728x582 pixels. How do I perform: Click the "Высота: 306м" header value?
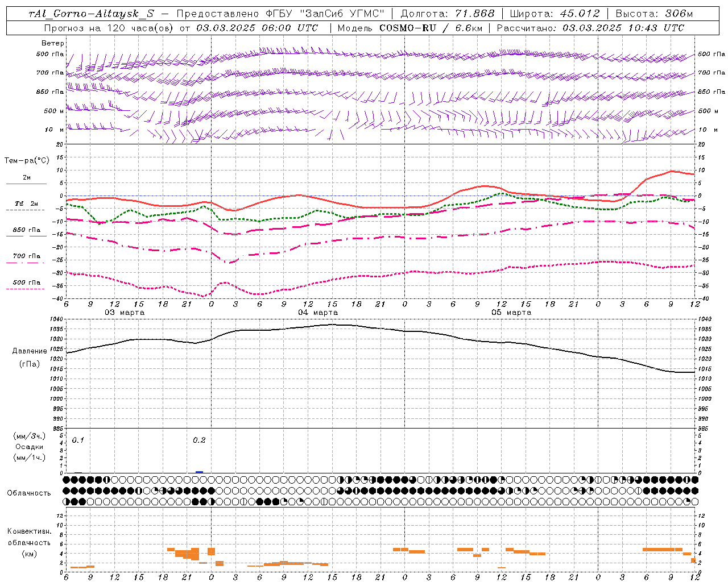(x=655, y=14)
